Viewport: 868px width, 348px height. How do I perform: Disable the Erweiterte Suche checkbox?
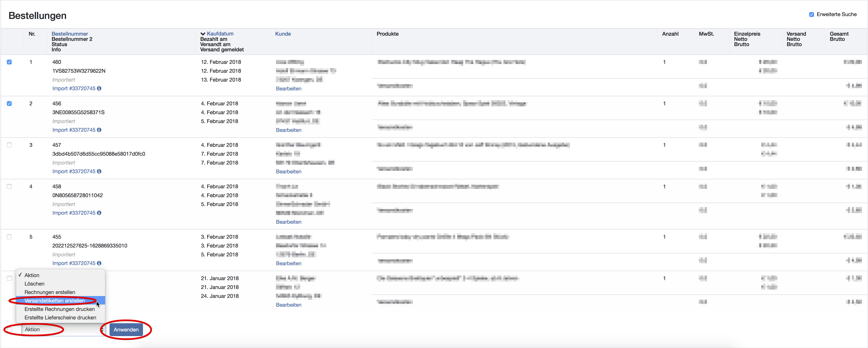pos(811,14)
